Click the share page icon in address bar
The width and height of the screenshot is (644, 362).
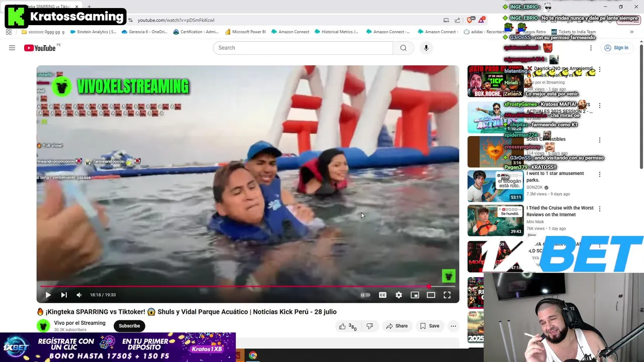(x=457, y=20)
